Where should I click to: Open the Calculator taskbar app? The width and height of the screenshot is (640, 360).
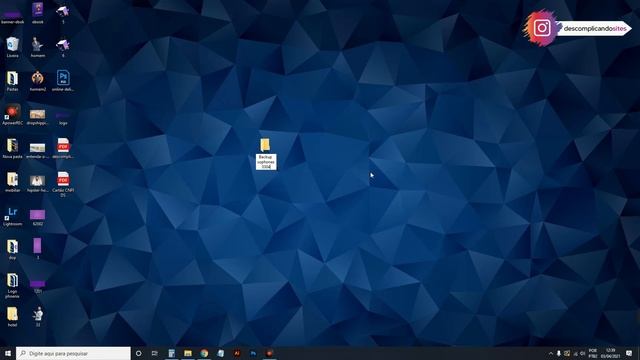click(x=171, y=353)
